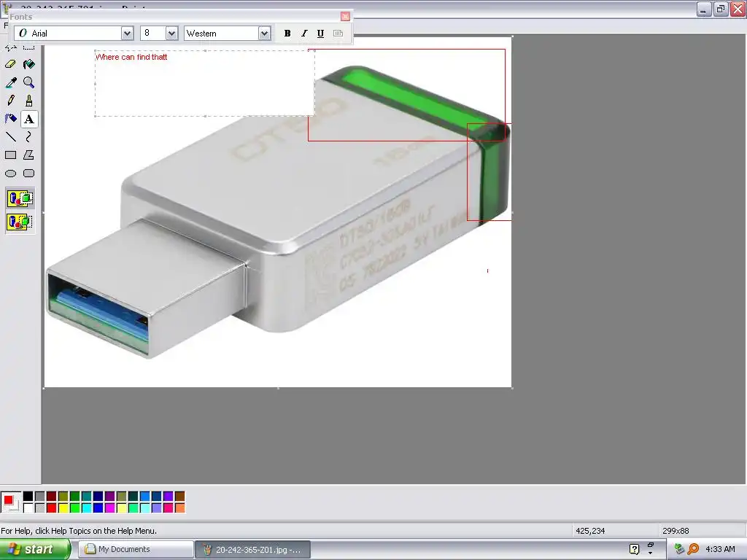Pick dark purple from the top palette row
The width and height of the screenshot is (747, 560).
click(109, 497)
